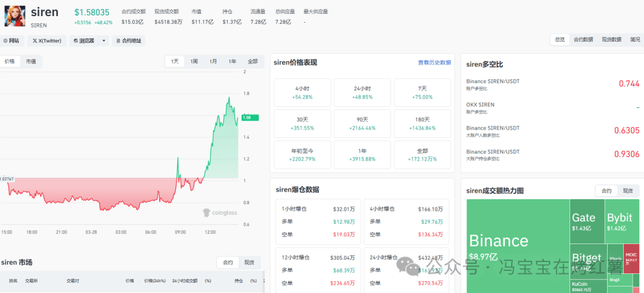The image size is (644, 293).
Task: Open the 简况 overview tab
Action: point(635,39)
